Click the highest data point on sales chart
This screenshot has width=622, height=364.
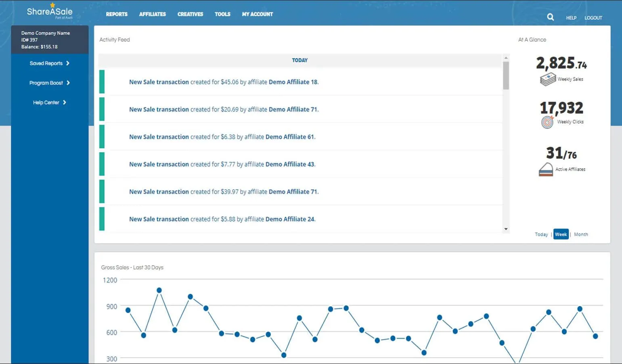coord(159,291)
